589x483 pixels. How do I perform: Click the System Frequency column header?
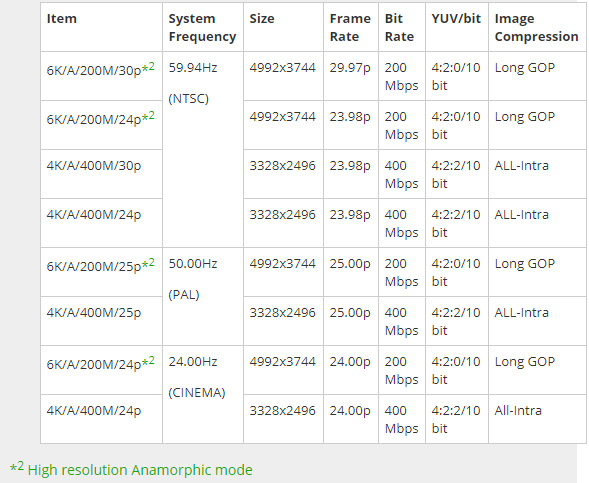(203, 27)
